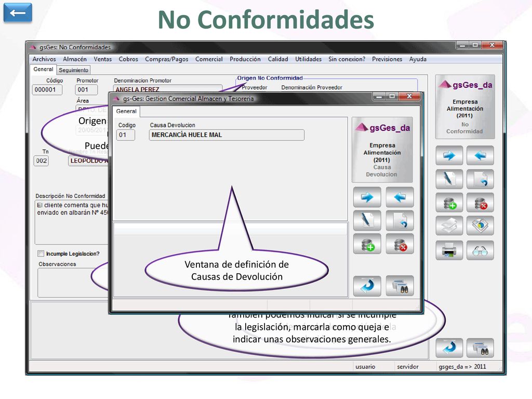This screenshot has height=399, width=532.
Task: Close the gsGes: No Conformidades window
Action: click(492, 45)
